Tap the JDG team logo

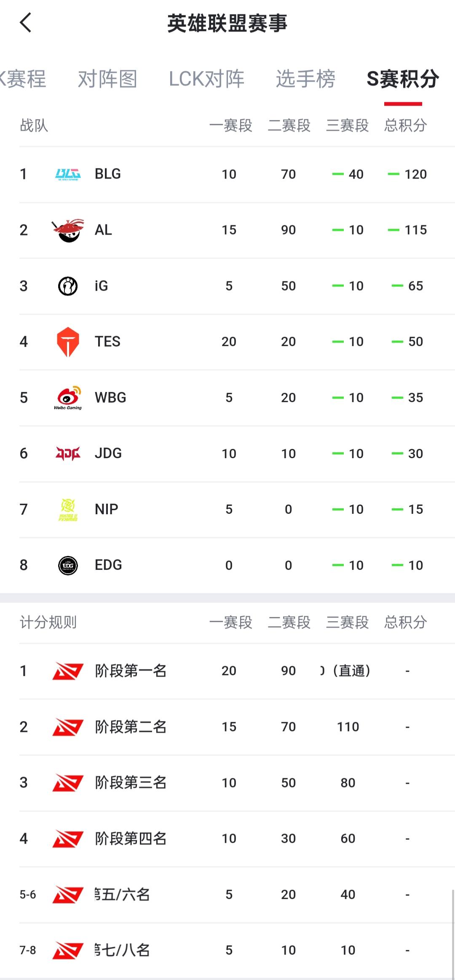(68, 454)
